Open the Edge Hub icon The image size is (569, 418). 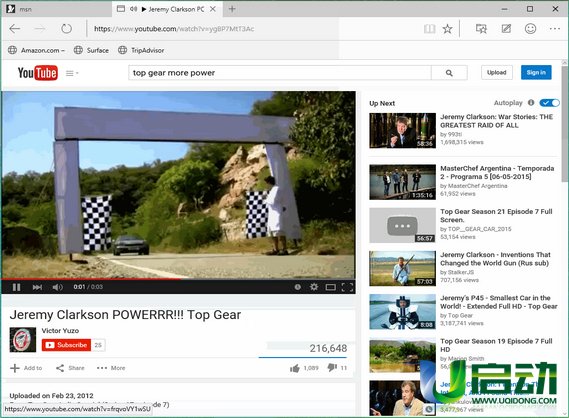(481, 29)
